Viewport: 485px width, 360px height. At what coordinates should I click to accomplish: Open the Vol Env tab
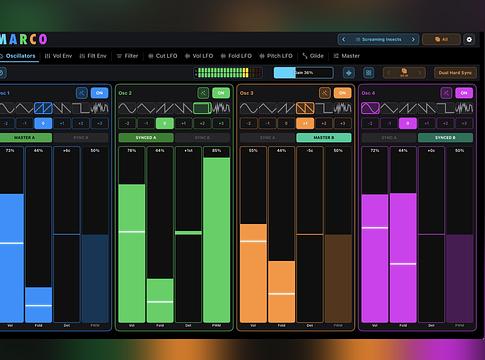[58, 56]
